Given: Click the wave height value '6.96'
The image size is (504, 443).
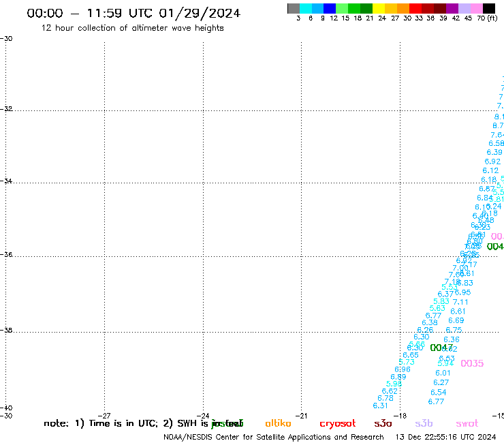Looking at the screenshot, I should coord(403,369).
